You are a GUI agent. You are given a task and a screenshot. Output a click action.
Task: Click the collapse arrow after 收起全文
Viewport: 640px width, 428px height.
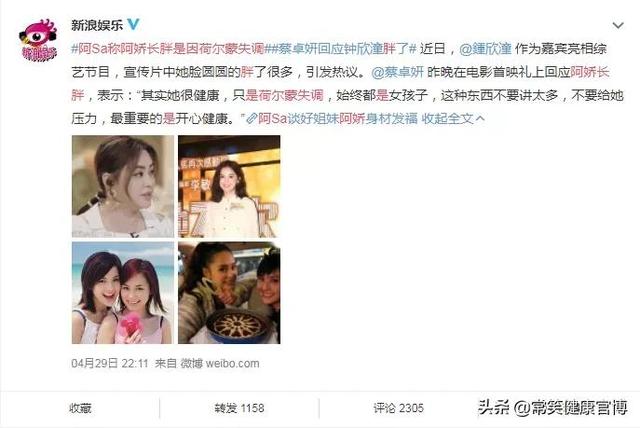[480, 119]
